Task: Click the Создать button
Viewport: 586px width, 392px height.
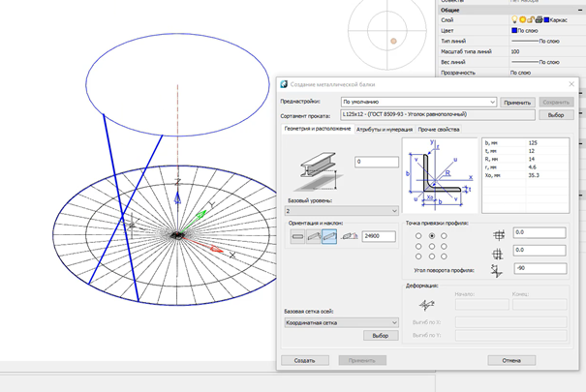Action: pyautogui.click(x=305, y=360)
